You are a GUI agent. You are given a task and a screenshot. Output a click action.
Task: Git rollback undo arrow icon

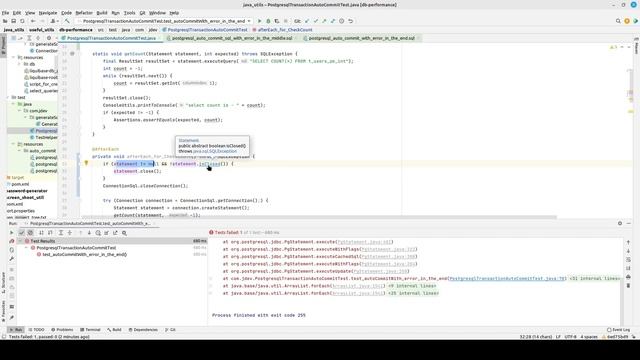point(350,21)
